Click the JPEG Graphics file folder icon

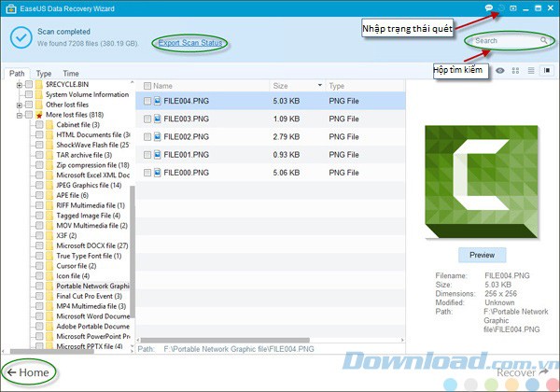pyautogui.click(x=49, y=186)
